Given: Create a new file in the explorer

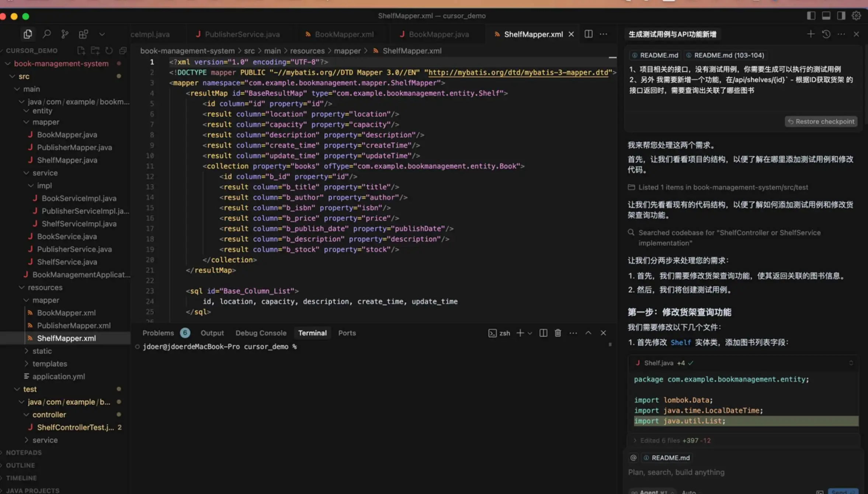Looking at the screenshot, I should click(81, 51).
